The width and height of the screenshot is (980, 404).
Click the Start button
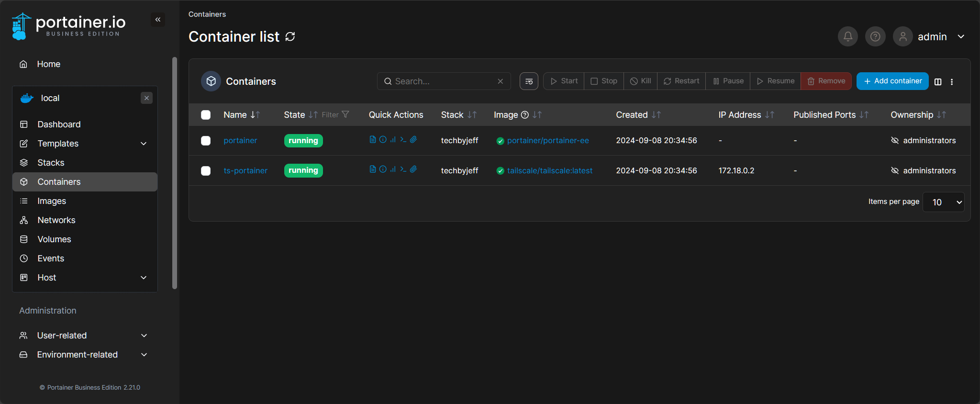click(x=564, y=81)
